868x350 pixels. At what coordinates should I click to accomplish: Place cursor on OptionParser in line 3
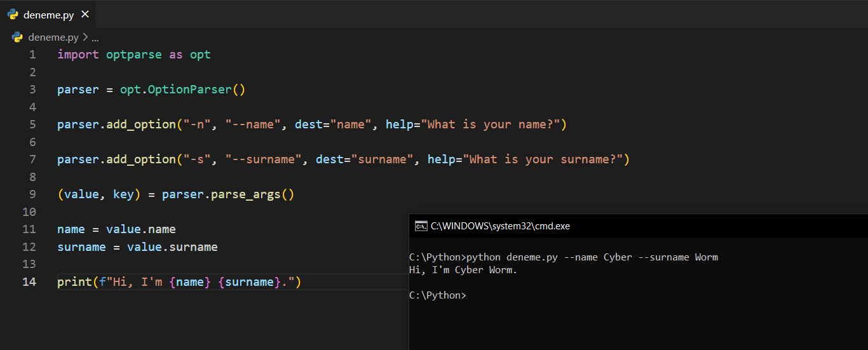click(189, 90)
